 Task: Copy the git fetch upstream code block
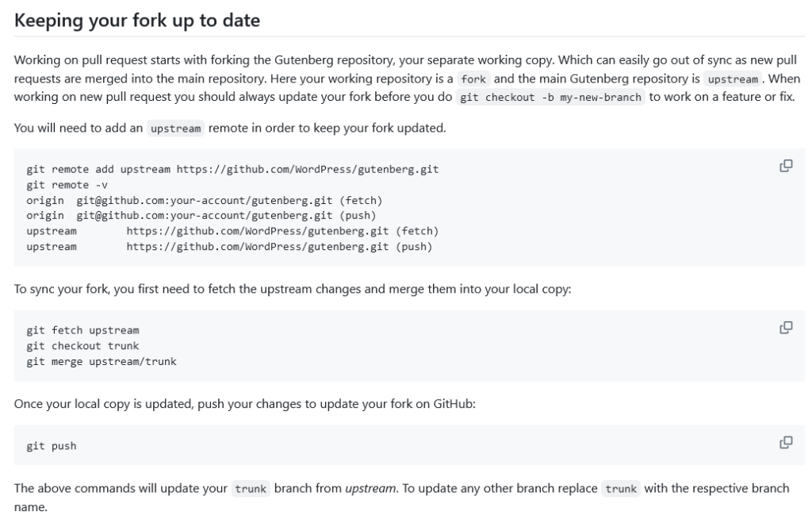pyautogui.click(x=786, y=327)
